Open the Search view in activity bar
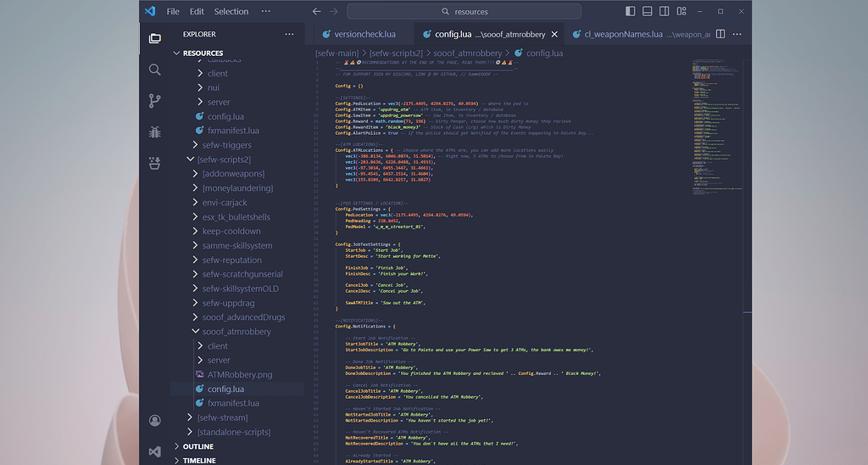Screen dimensions: 868x465 (x=154, y=70)
